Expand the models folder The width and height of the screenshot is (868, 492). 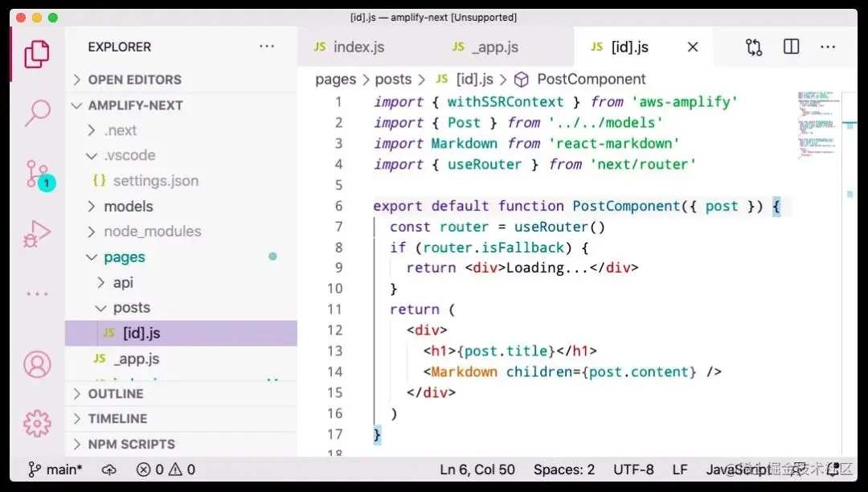click(x=181, y=206)
